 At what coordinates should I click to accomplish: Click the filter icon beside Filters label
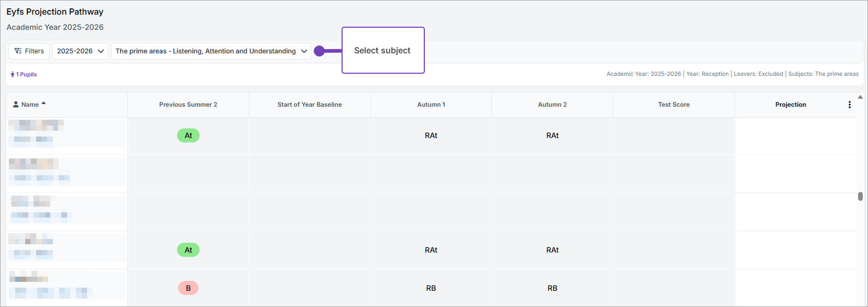click(x=18, y=51)
